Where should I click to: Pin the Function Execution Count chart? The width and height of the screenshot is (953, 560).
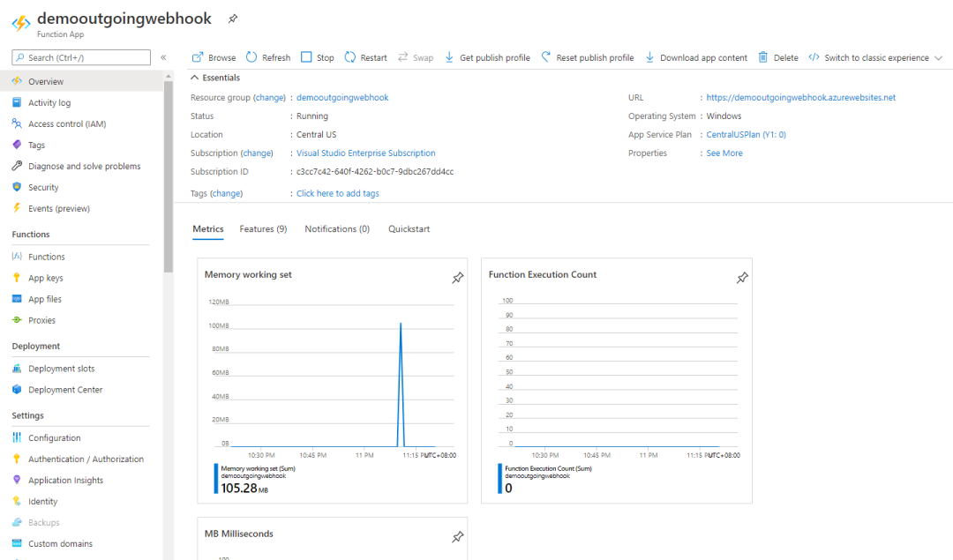pos(742,278)
